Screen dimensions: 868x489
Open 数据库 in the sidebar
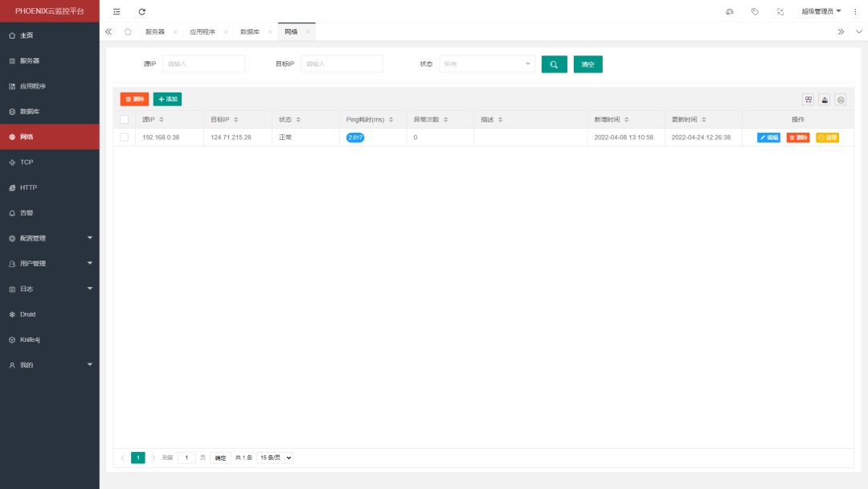point(50,111)
